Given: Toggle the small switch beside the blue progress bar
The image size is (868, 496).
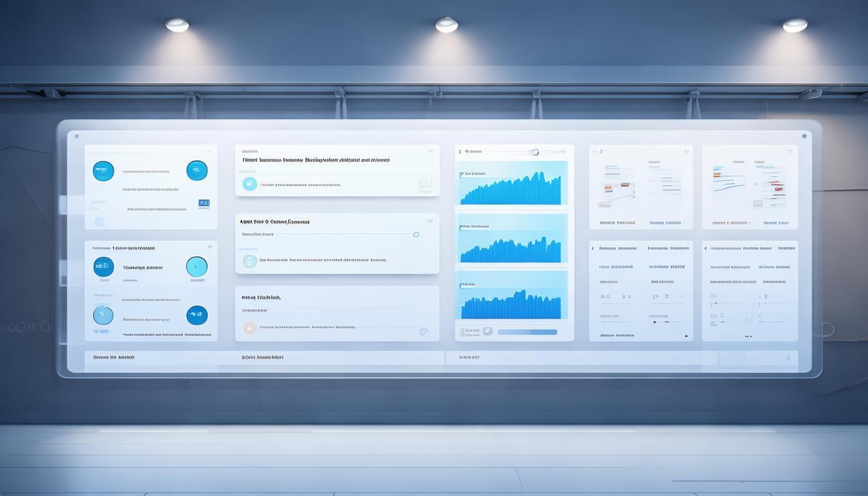Looking at the screenshot, I should click(x=488, y=331).
